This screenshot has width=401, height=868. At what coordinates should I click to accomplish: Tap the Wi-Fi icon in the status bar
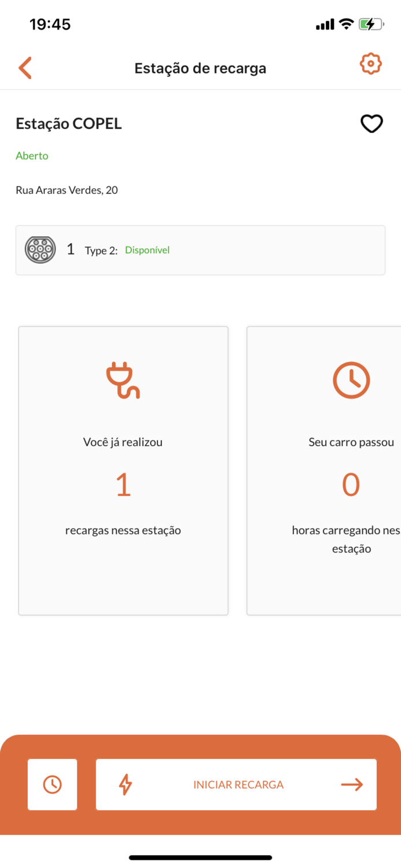point(347,24)
